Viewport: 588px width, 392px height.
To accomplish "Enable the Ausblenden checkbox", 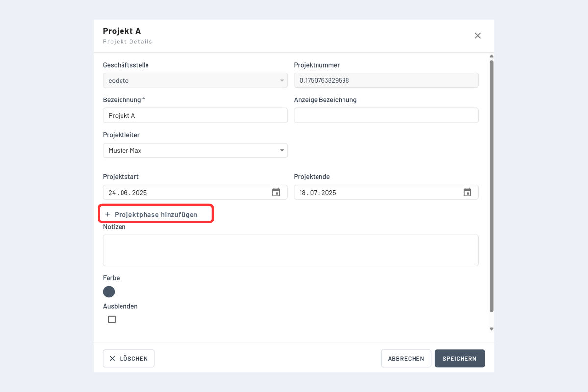I will [112, 319].
